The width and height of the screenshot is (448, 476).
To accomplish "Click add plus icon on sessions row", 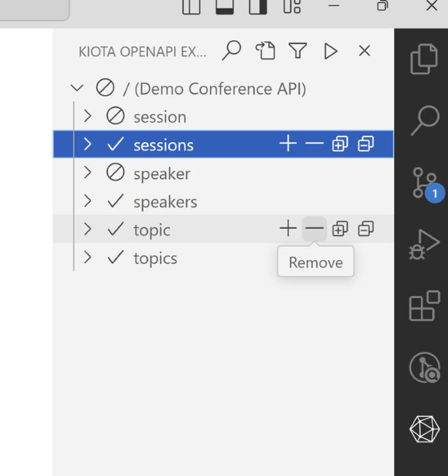I will (x=288, y=144).
